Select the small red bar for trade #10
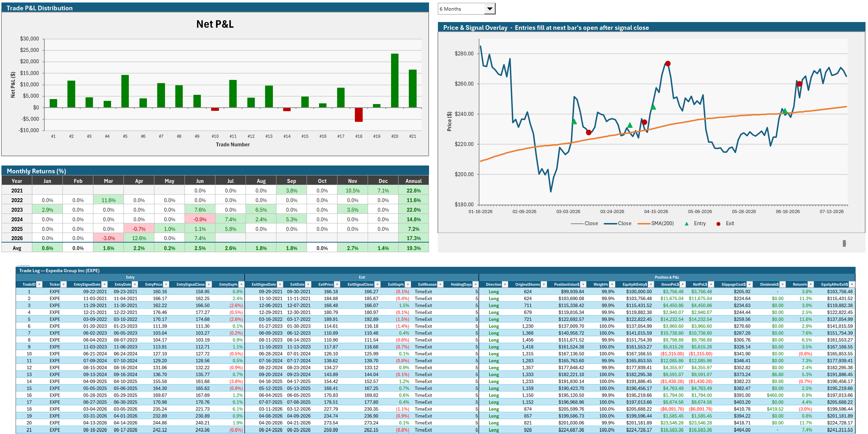 [215, 109]
